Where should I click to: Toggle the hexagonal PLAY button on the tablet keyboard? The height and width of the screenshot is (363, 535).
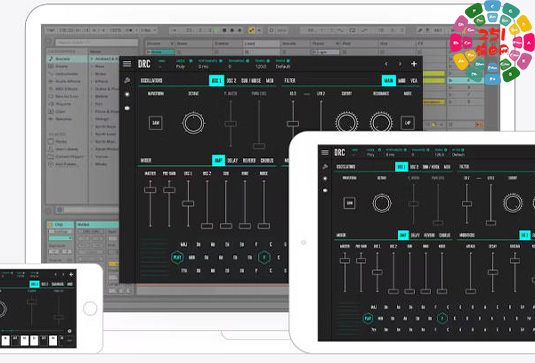tap(368, 319)
